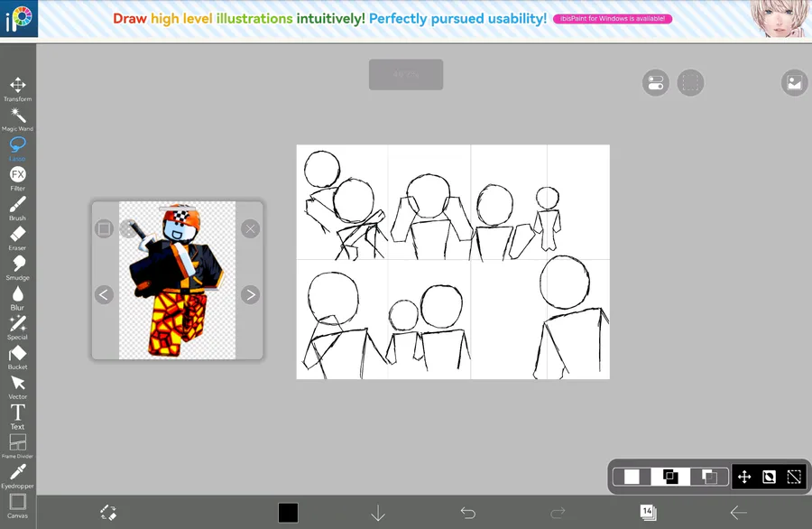
Task: Open the reference image icon at top right
Action: (x=794, y=83)
